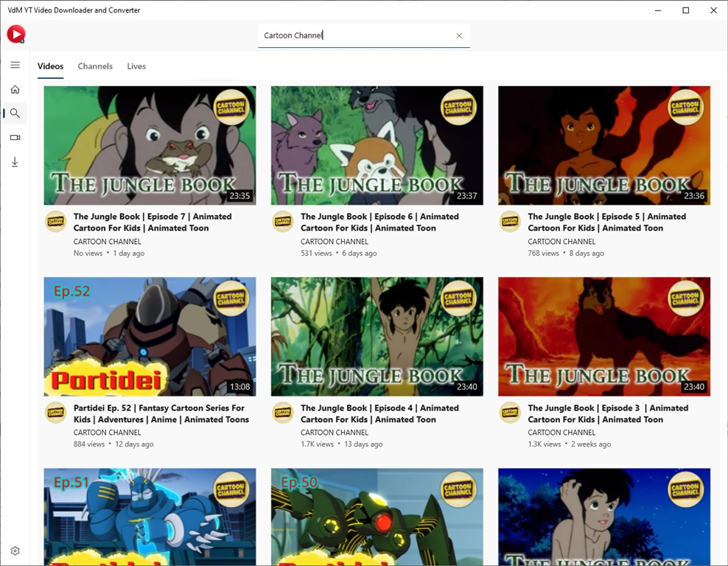Open The Jungle Book Episode 6 thumbnail
Image resolution: width=728 pixels, height=566 pixels.
(x=377, y=145)
